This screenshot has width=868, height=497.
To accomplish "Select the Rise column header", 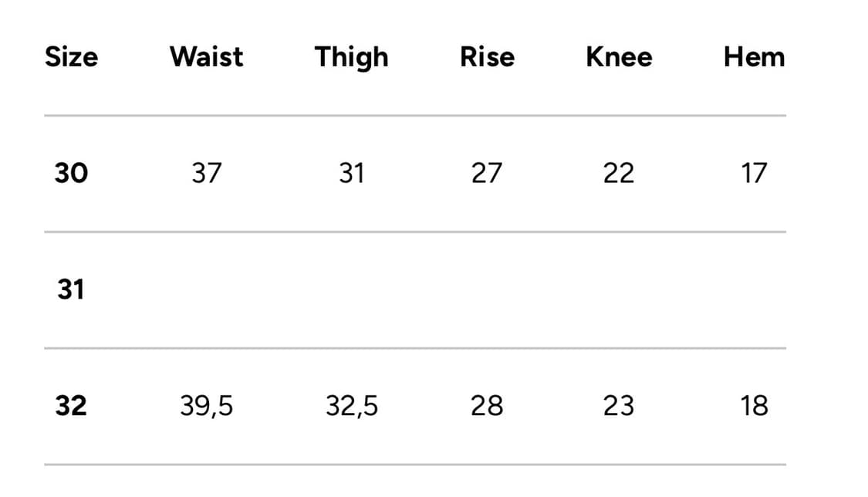I will [x=487, y=57].
